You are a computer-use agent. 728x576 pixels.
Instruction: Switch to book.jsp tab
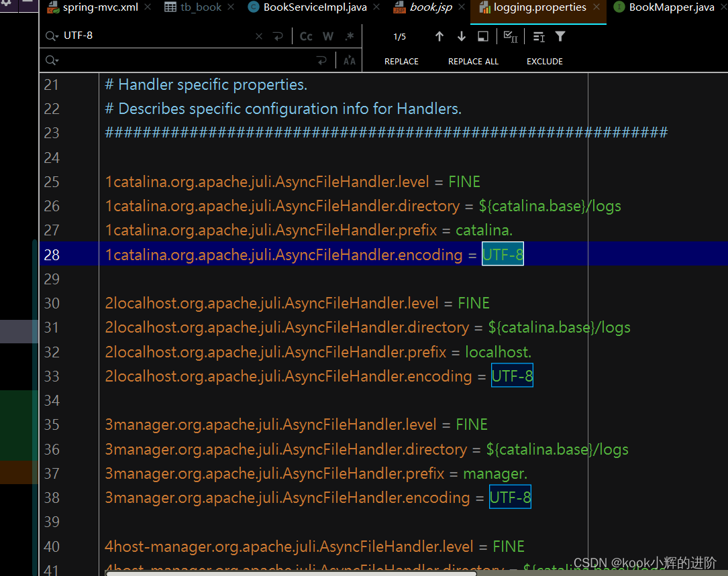424,7
